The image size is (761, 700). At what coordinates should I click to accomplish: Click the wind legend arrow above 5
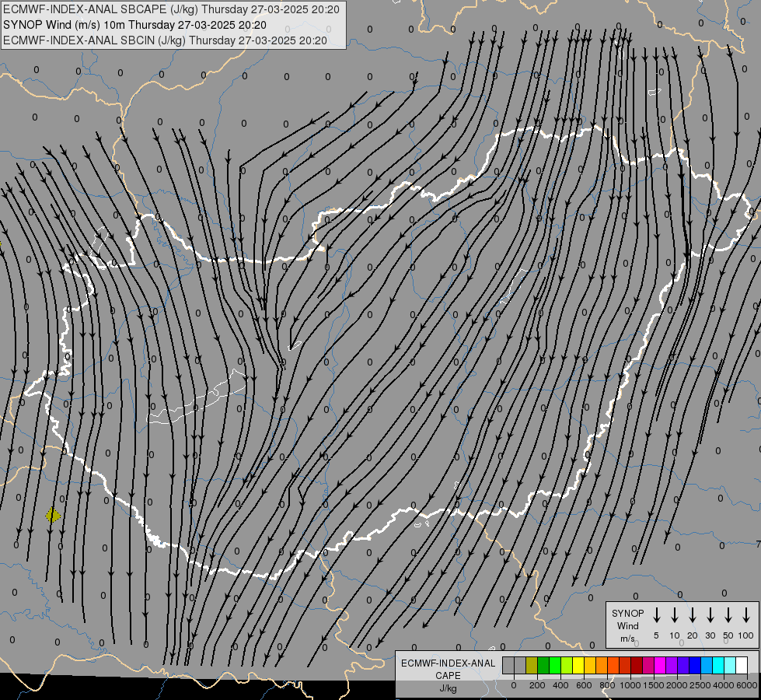(x=657, y=614)
